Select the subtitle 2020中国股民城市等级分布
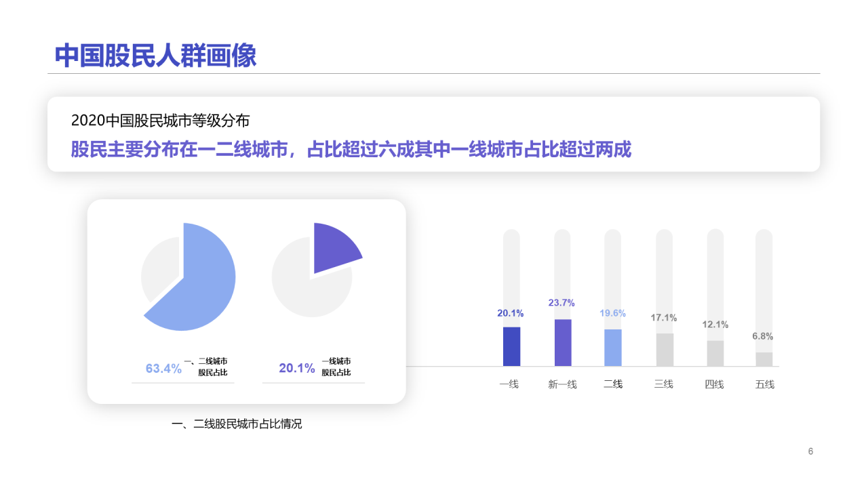The image size is (868, 488). pyautogui.click(x=160, y=121)
